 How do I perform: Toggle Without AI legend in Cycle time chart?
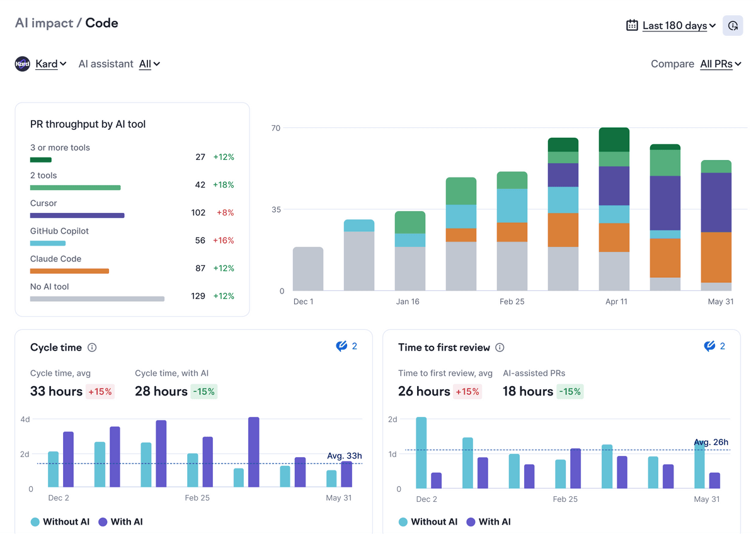coord(60,521)
